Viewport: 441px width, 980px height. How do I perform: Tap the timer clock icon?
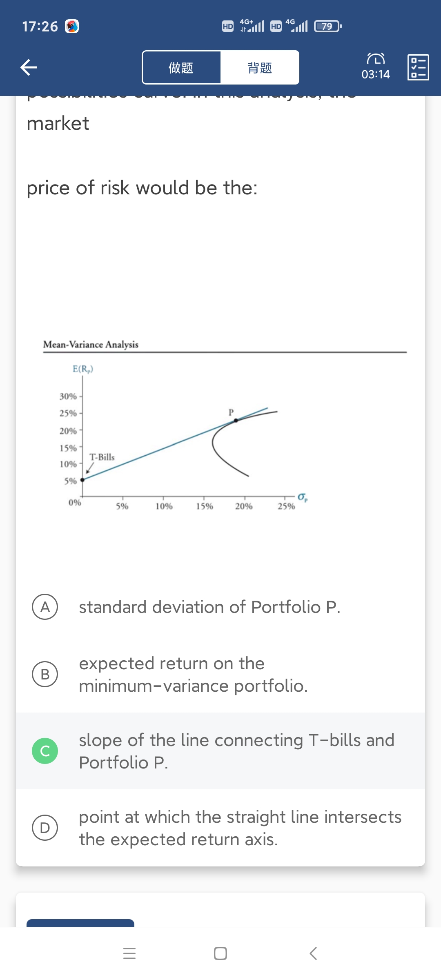click(x=375, y=59)
